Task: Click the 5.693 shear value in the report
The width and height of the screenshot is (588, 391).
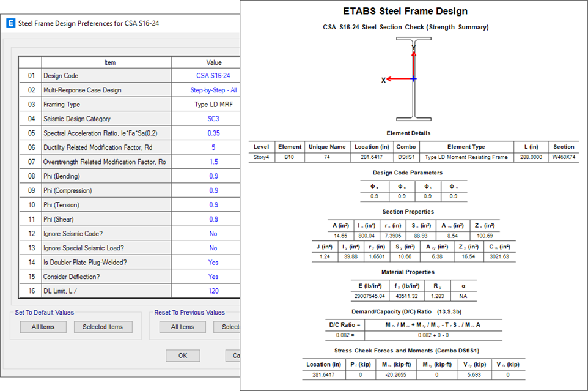Action: click(474, 374)
